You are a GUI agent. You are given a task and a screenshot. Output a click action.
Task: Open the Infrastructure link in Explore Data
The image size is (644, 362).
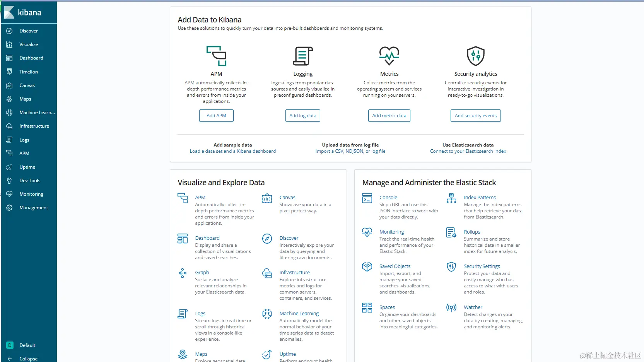pyautogui.click(x=295, y=273)
